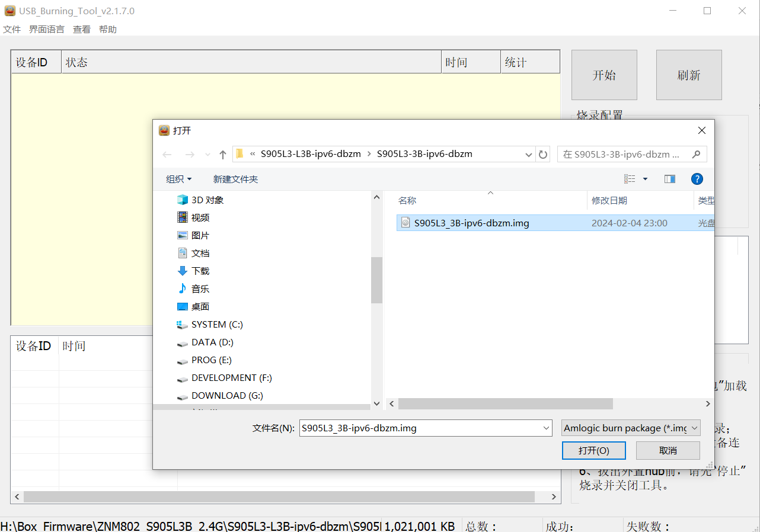Click the 取消 cancel button
Image resolution: width=760 pixels, height=532 pixels.
(668, 451)
